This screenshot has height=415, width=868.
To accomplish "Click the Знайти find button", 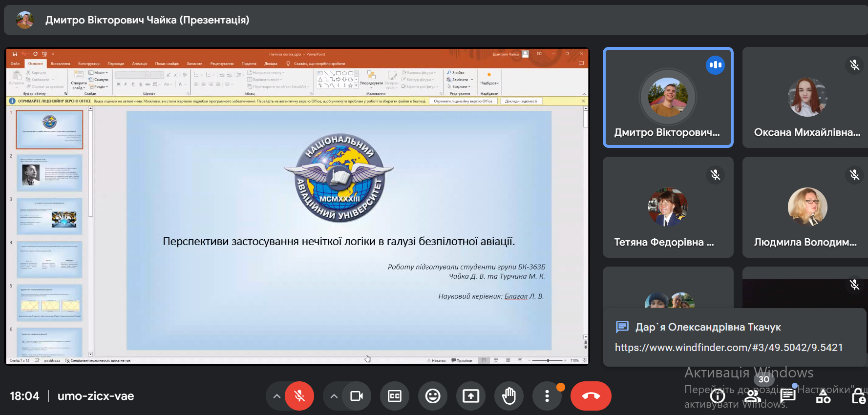I will click(456, 73).
